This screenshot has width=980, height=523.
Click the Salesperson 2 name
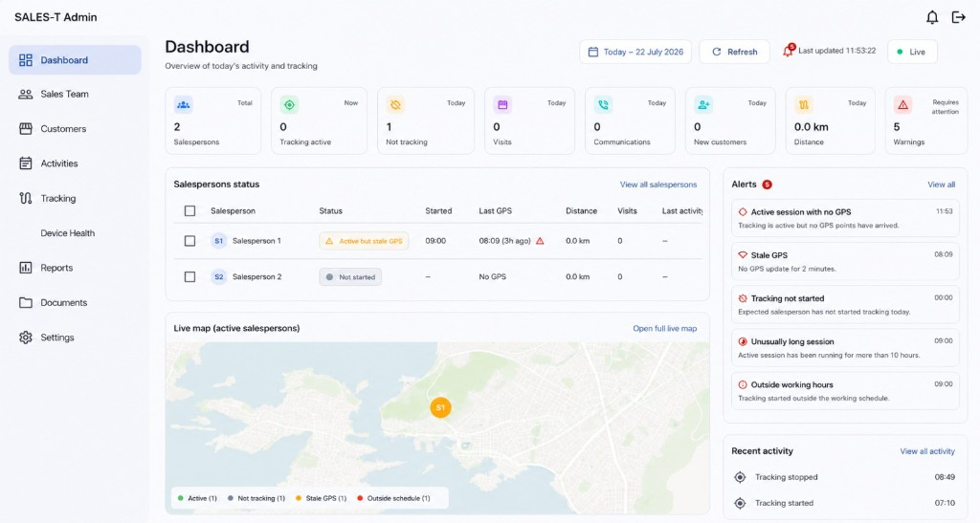click(256, 277)
